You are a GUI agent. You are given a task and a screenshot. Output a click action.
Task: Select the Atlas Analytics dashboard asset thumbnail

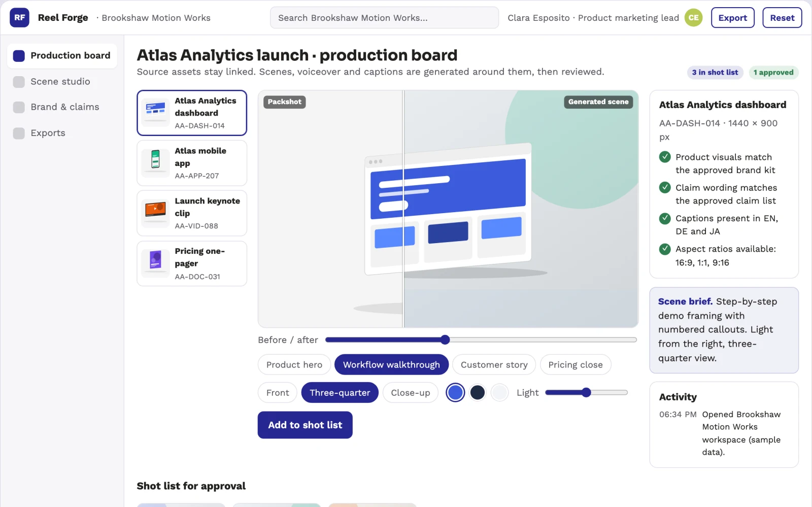(x=155, y=113)
